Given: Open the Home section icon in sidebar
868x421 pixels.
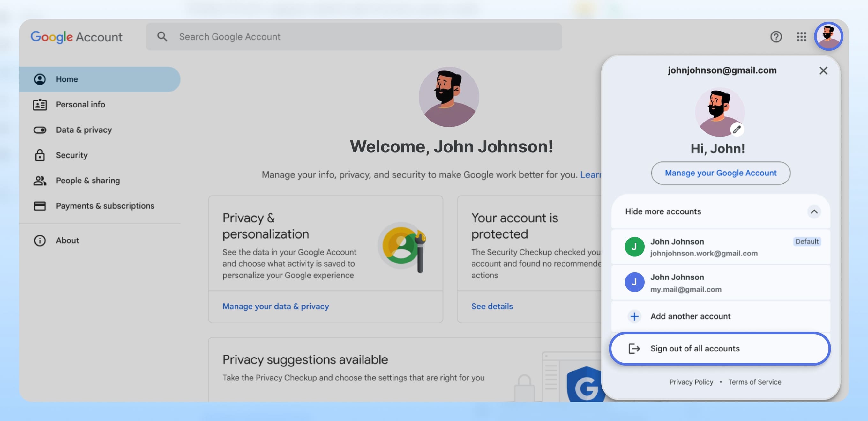Looking at the screenshot, I should tap(40, 79).
